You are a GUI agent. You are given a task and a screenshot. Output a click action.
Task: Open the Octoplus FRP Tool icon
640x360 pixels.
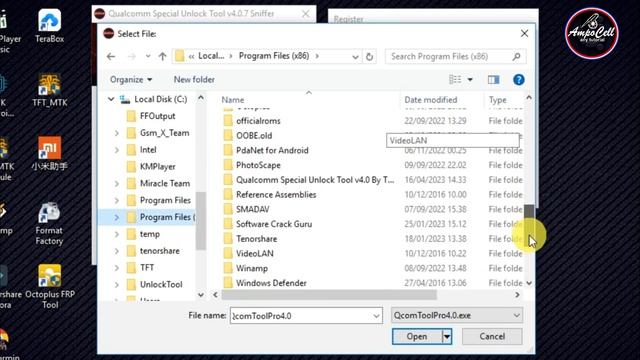(x=50, y=287)
